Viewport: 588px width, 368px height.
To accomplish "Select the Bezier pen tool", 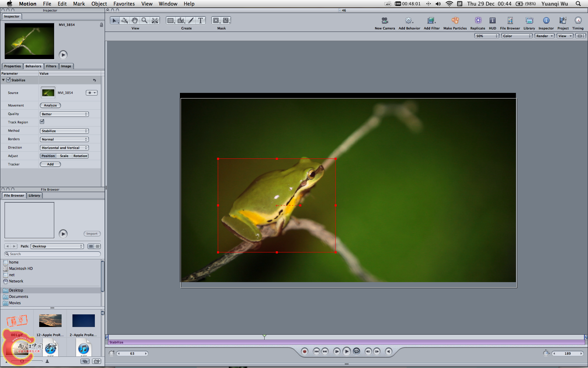I will (x=181, y=21).
